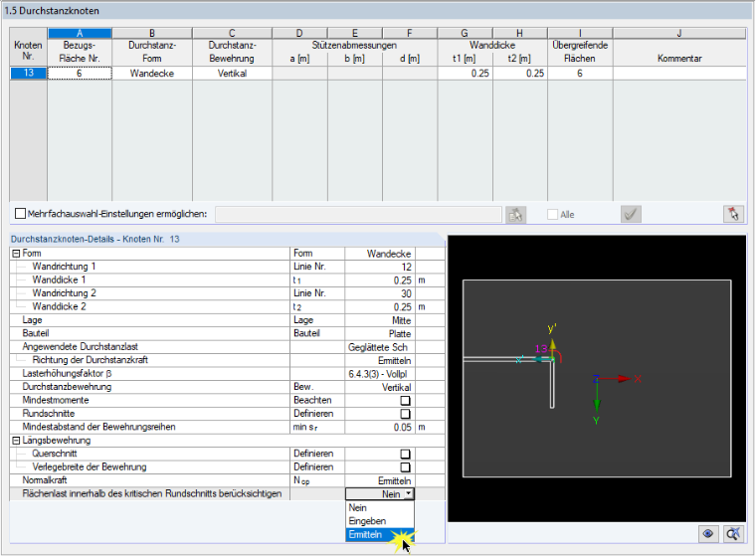Collapse the Form tree group

[x=16, y=254]
